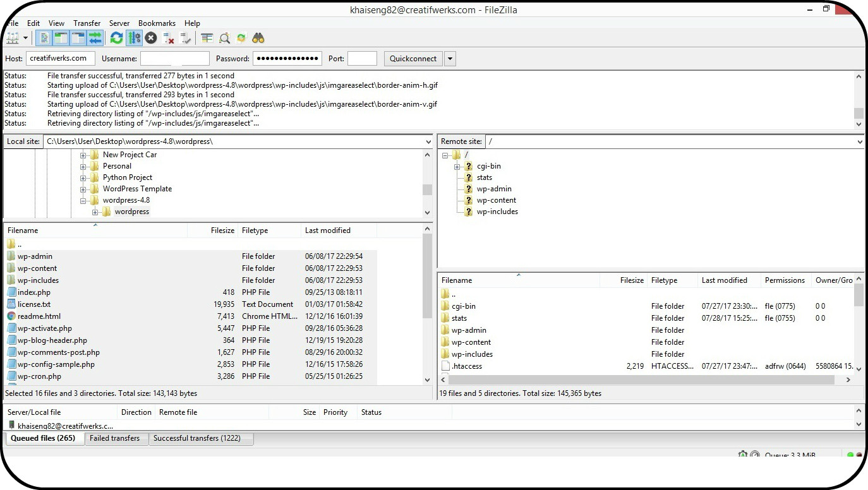Viewport: 868px width, 490px height.
Task: Open the Quickconnect history dropdown arrow
Action: pos(450,59)
